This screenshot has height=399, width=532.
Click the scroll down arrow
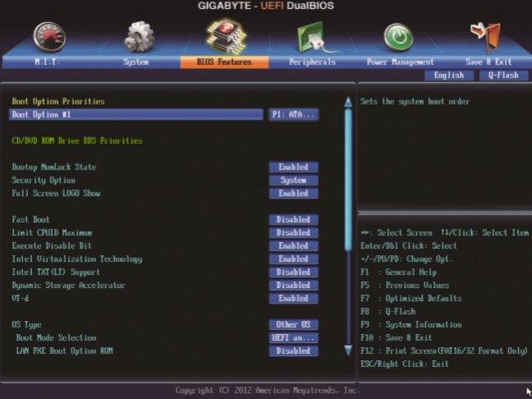[348, 350]
